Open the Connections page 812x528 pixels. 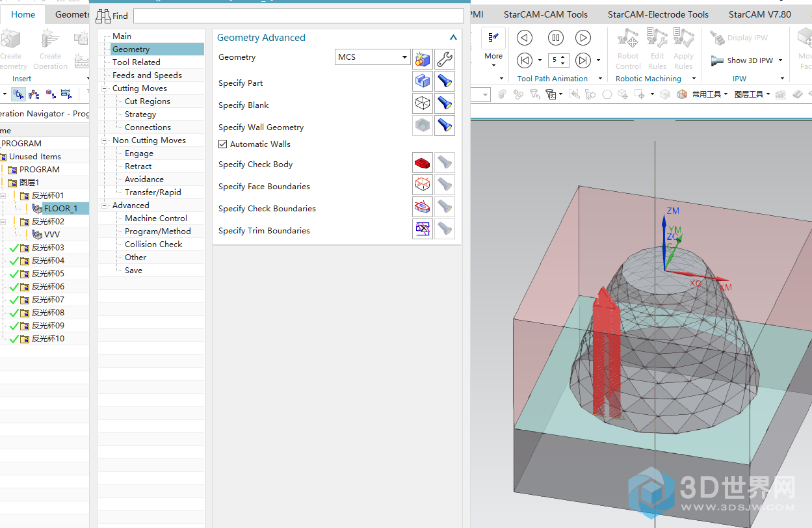pos(148,127)
